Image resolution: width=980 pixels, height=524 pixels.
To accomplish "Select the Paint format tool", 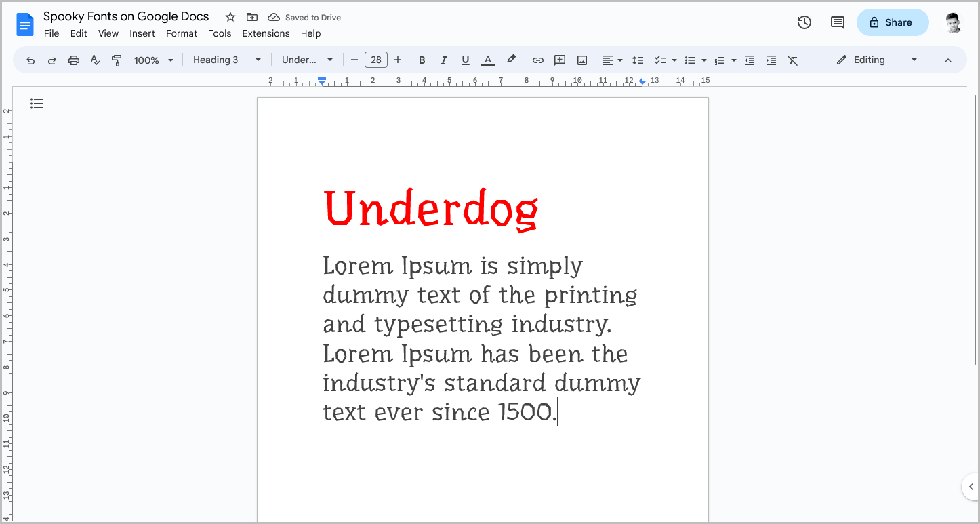I will point(117,60).
